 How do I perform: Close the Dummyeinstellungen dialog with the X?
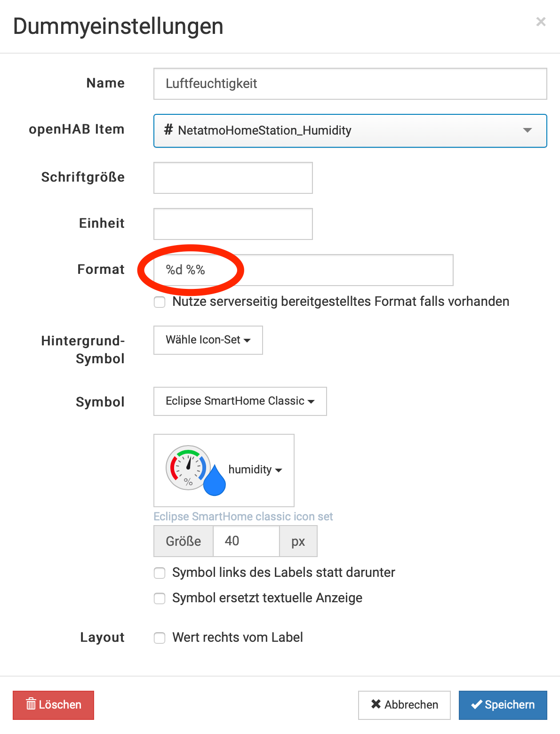tap(541, 22)
